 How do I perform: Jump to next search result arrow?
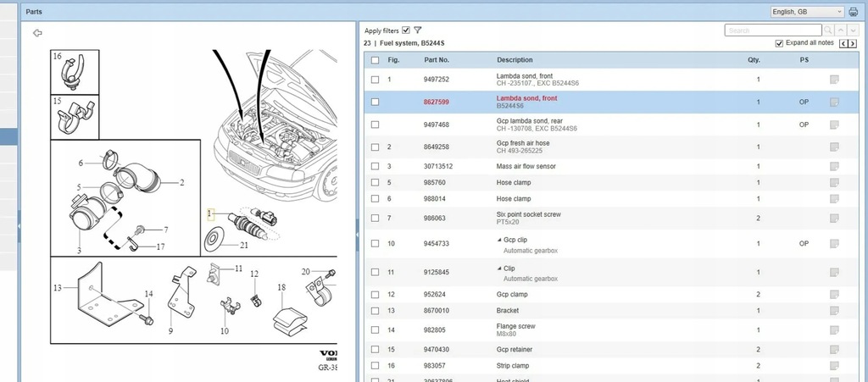[x=853, y=30]
